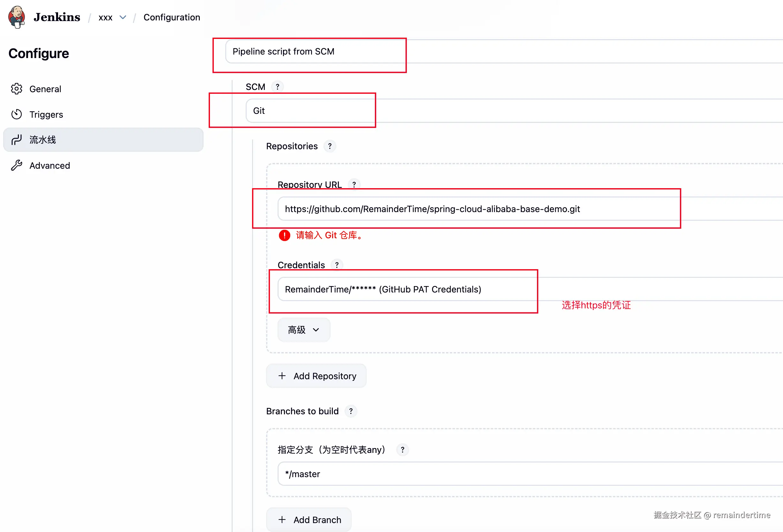Click the Triggers clock icon
Viewport: 783px width, 532px height.
pyautogui.click(x=17, y=115)
